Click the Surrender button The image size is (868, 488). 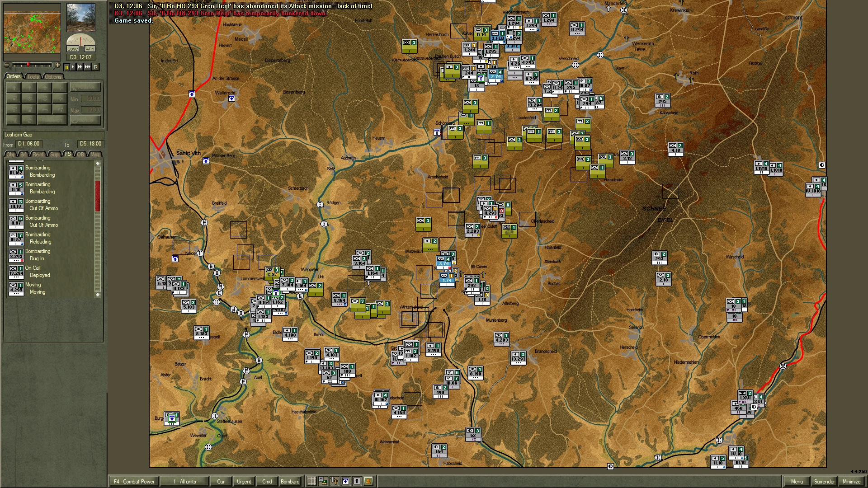(x=824, y=482)
